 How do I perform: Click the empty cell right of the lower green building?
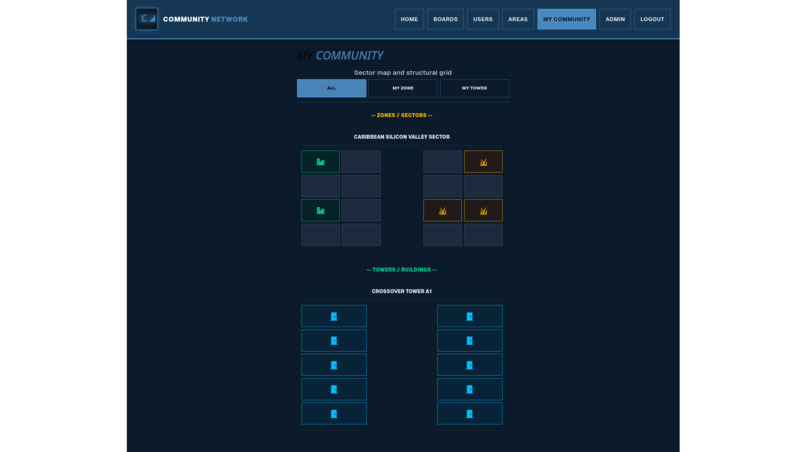pyautogui.click(x=361, y=210)
